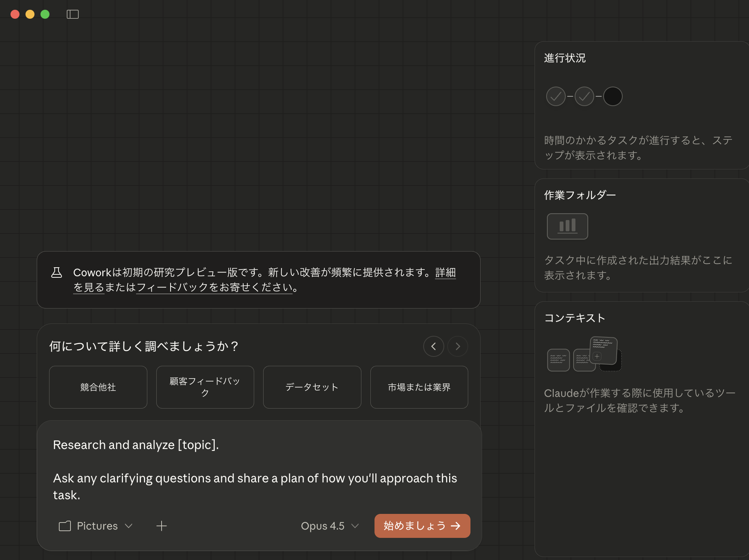Select the 市場または業界 suggestion chip
The image size is (749, 560).
click(x=419, y=387)
